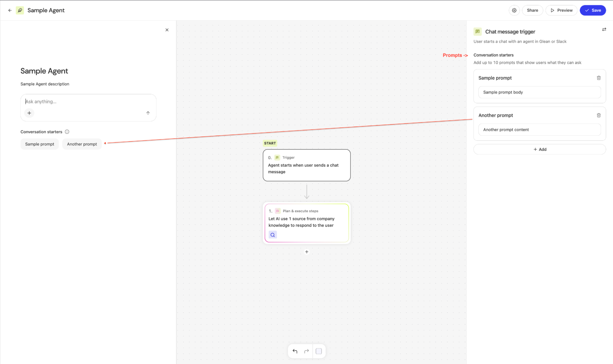Click the search icon in step 1

273,235
